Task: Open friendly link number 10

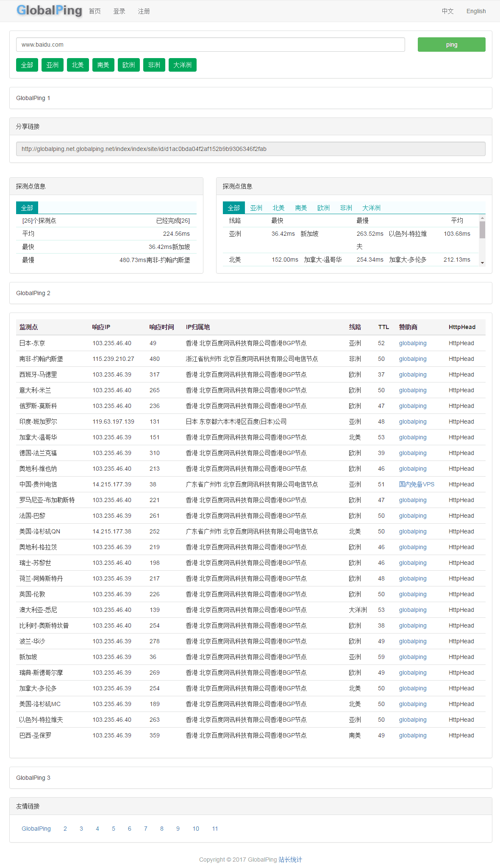Action: click(x=196, y=829)
